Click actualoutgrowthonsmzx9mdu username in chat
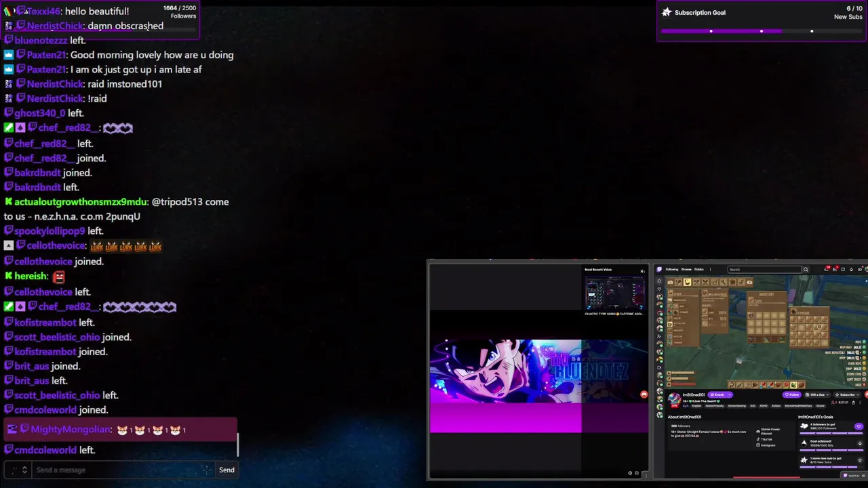Image resolution: width=868 pixels, height=488 pixels. (81, 202)
